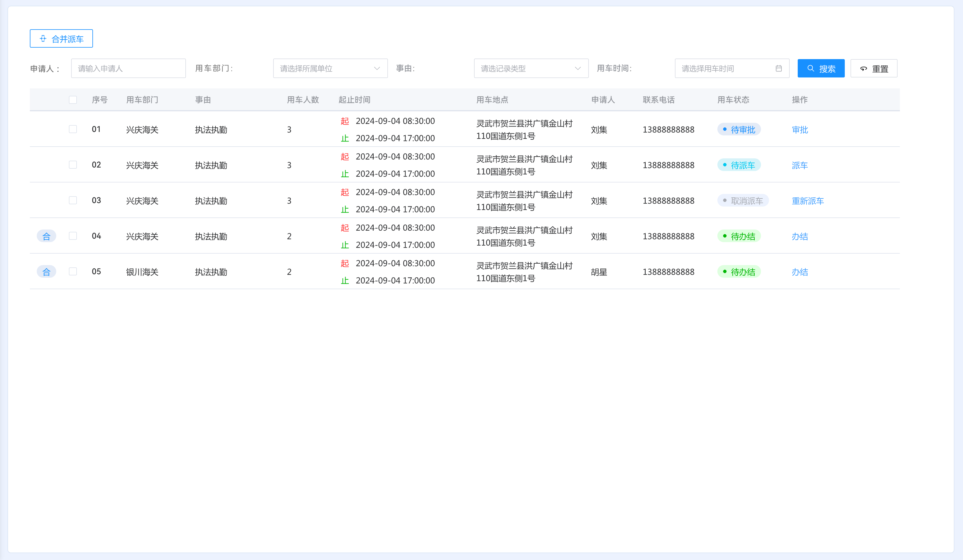Check the checkbox for row 05
Image resolution: width=963 pixels, height=560 pixels.
pyautogui.click(x=73, y=271)
